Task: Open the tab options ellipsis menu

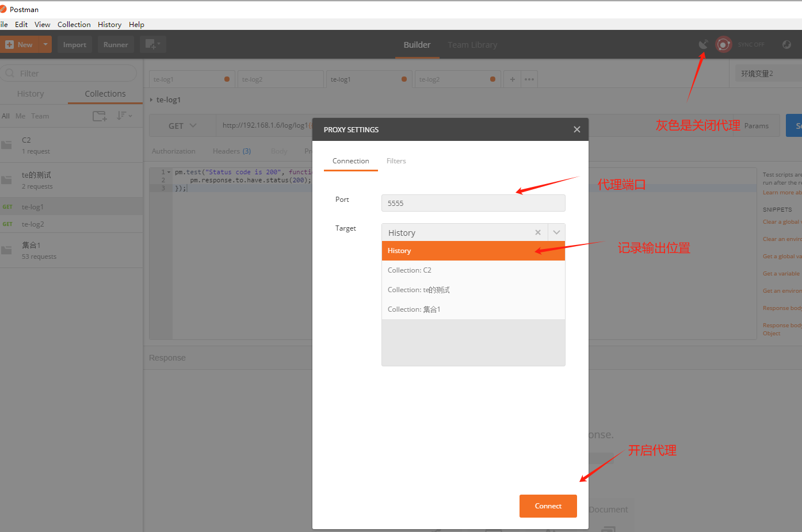Action: click(529, 79)
